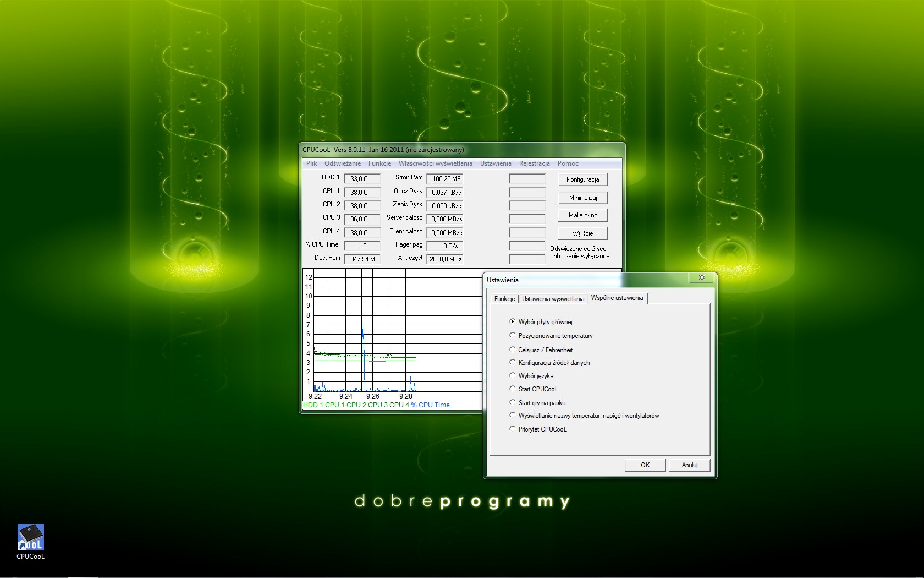Select the Priorytet CPUCooL radio option
Screen dimensions: 924x578
(513, 429)
